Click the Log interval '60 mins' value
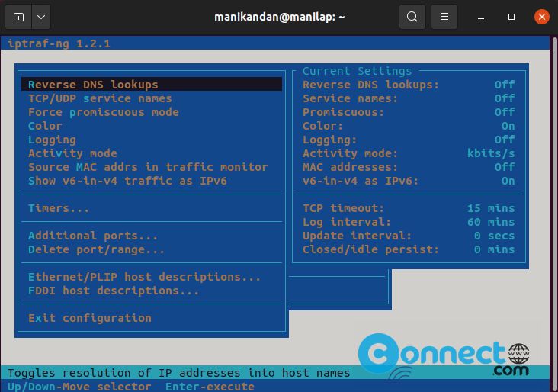The image size is (558, 392). 491,222
